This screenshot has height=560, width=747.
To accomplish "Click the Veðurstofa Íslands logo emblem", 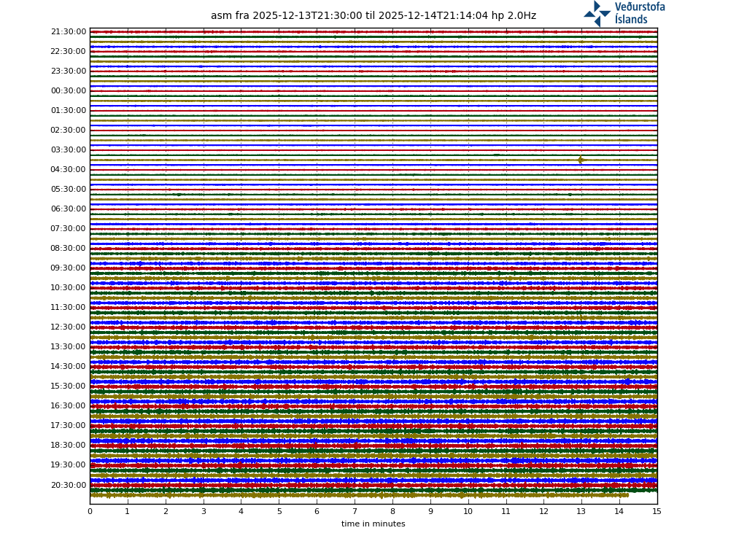I will [597, 13].
